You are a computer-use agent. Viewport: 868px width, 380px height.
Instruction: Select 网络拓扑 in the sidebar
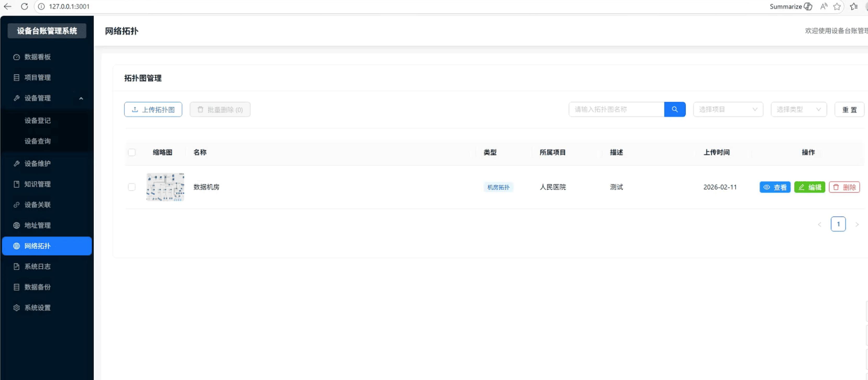click(47, 246)
